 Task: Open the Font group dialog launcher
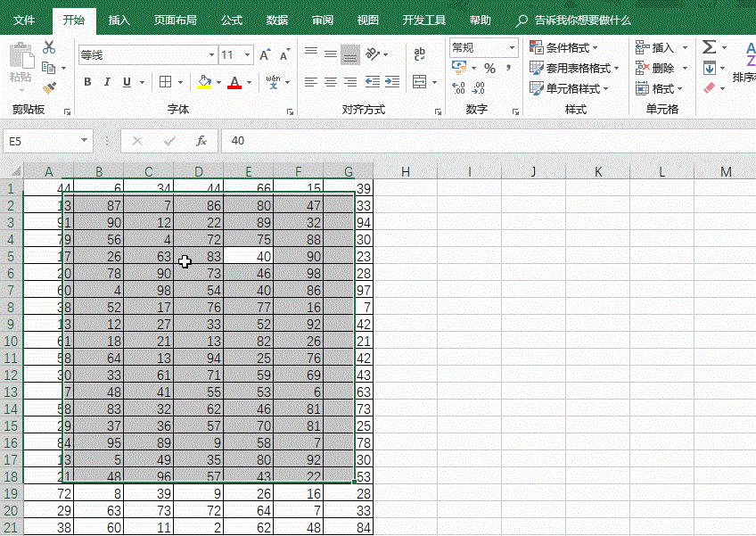(290, 112)
